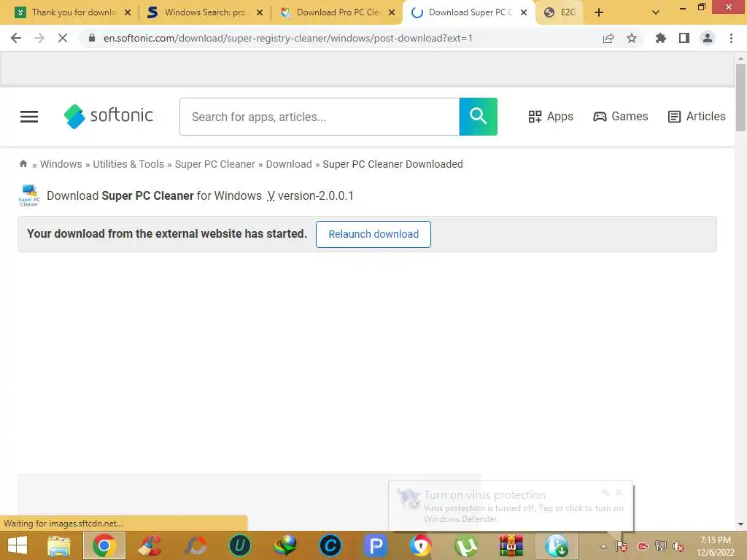Open the blue P taskbar app
The height and width of the screenshot is (560, 747).
376,545
